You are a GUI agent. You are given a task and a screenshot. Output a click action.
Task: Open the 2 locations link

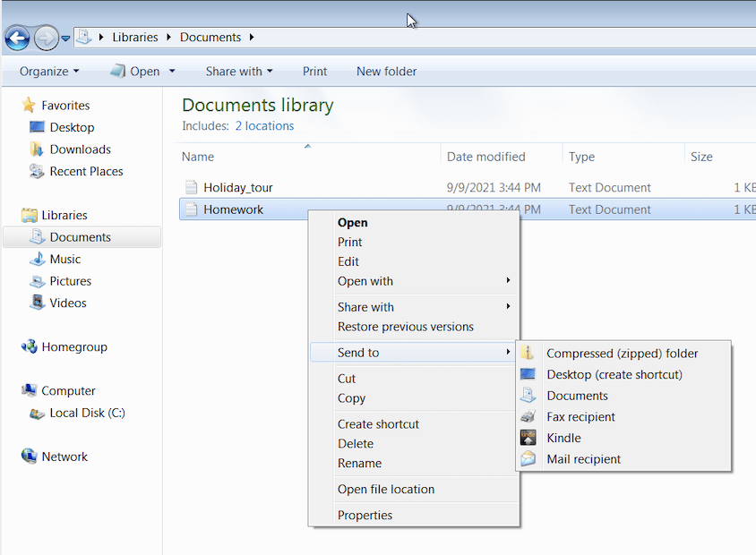point(264,126)
